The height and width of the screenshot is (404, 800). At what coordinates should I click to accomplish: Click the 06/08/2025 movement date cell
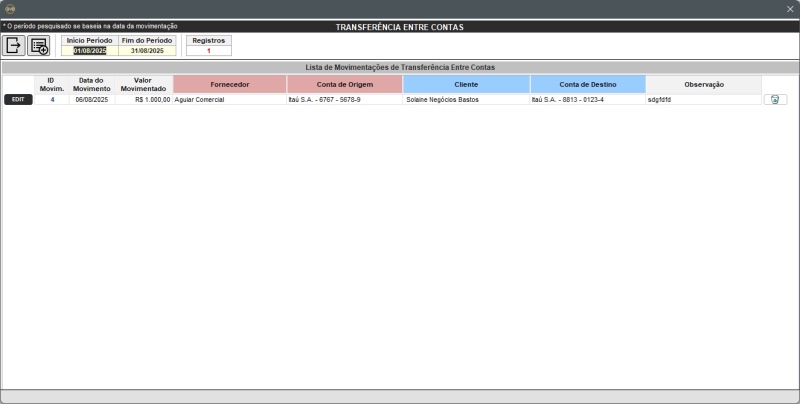click(x=91, y=100)
